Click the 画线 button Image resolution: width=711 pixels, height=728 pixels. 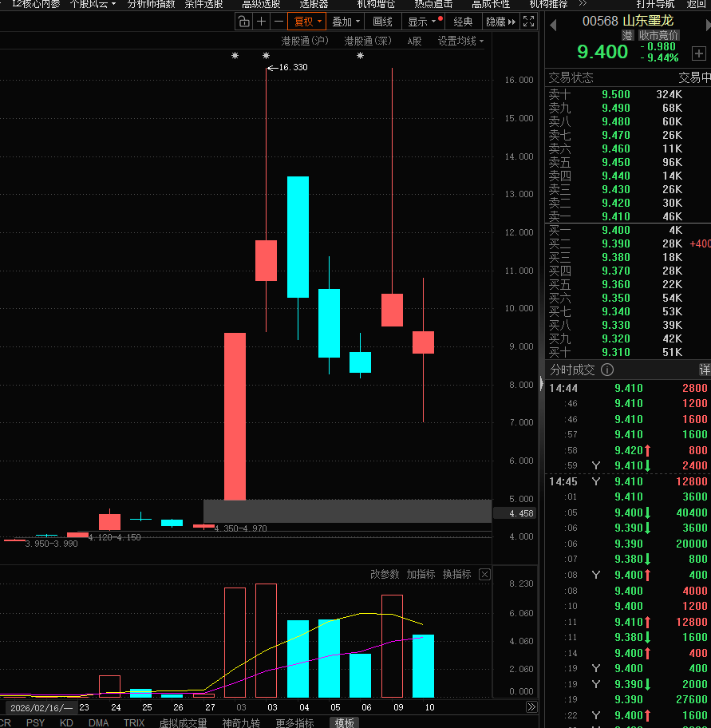pyautogui.click(x=383, y=22)
